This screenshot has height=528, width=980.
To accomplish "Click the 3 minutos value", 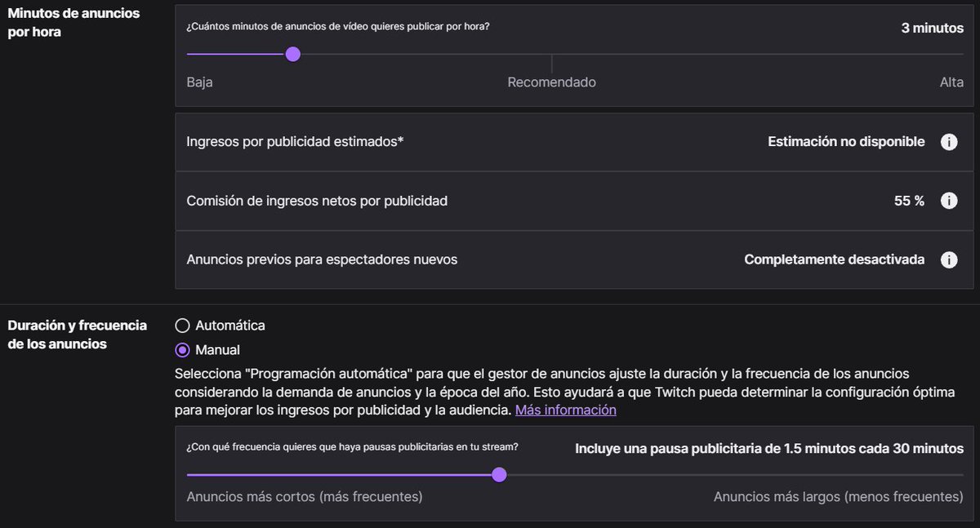I will (933, 28).
